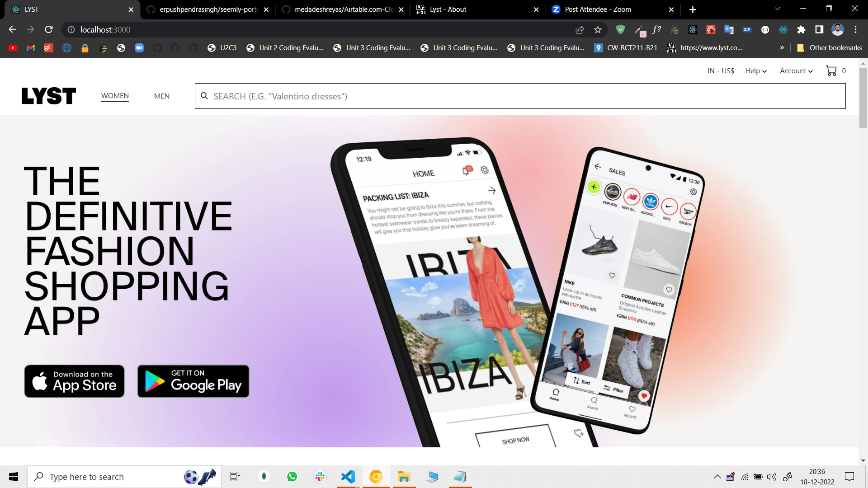Select MEN tab in navigation
The height and width of the screenshot is (488, 868).
(162, 96)
